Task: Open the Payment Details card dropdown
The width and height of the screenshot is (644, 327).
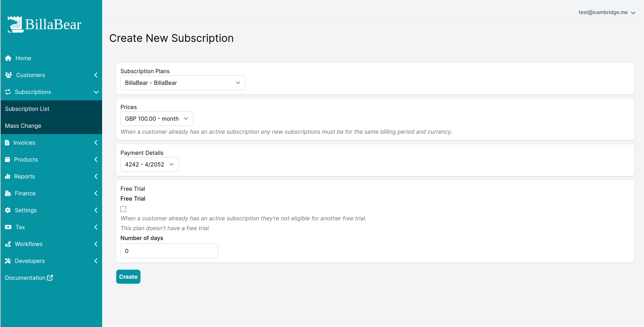Action: tap(150, 164)
